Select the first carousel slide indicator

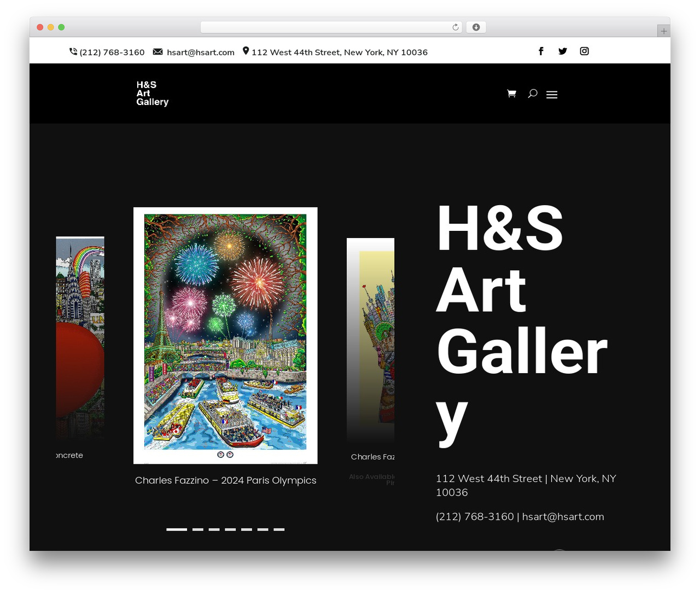(x=177, y=530)
